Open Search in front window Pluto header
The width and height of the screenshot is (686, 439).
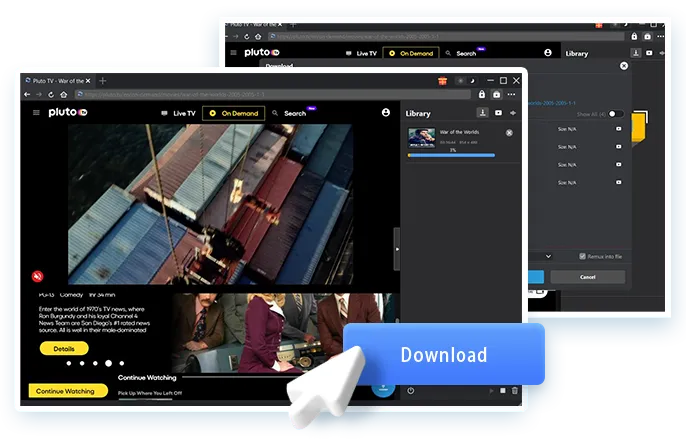tap(289, 113)
